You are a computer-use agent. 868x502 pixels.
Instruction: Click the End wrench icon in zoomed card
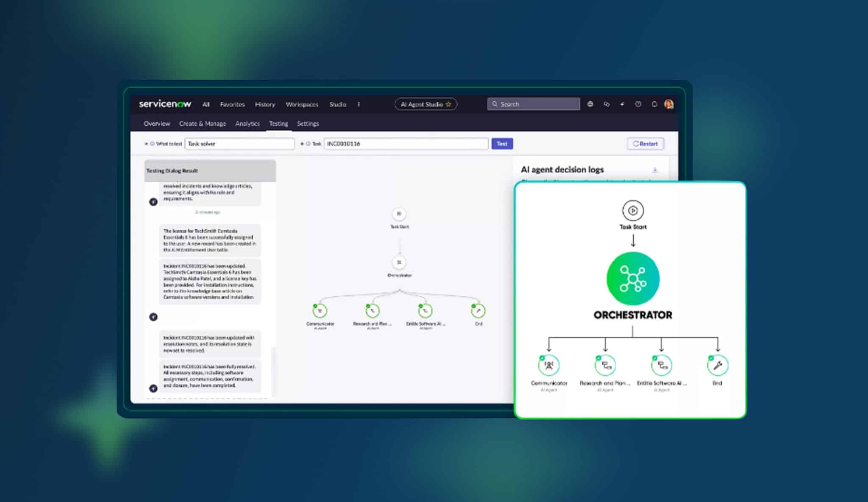(x=718, y=365)
